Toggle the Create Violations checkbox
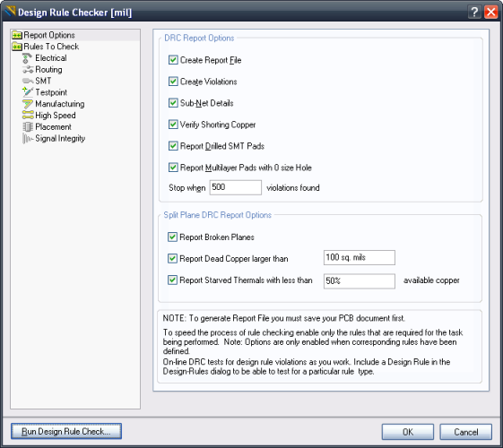The width and height of the screenshot is (503, 448). (173, 82)
